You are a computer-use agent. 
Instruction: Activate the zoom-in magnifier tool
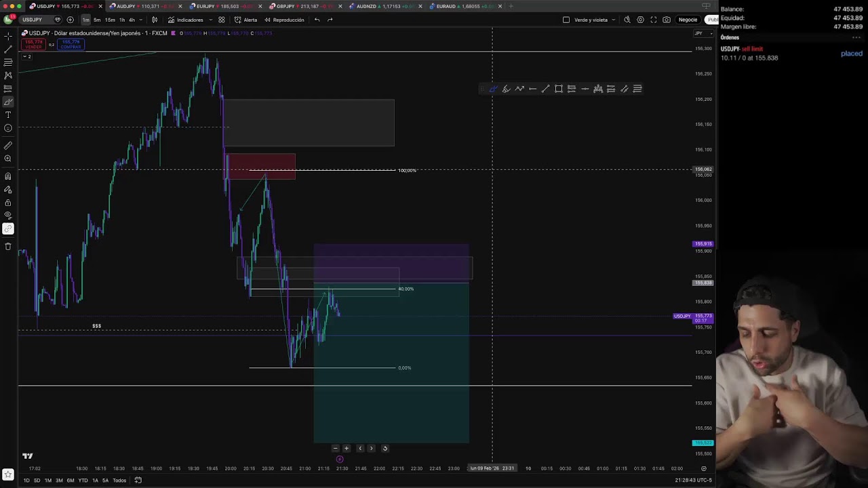point(8,159)
